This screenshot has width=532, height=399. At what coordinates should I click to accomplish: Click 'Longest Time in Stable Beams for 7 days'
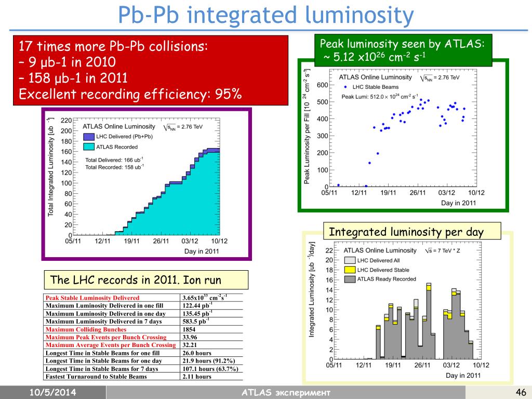(102, 369)
